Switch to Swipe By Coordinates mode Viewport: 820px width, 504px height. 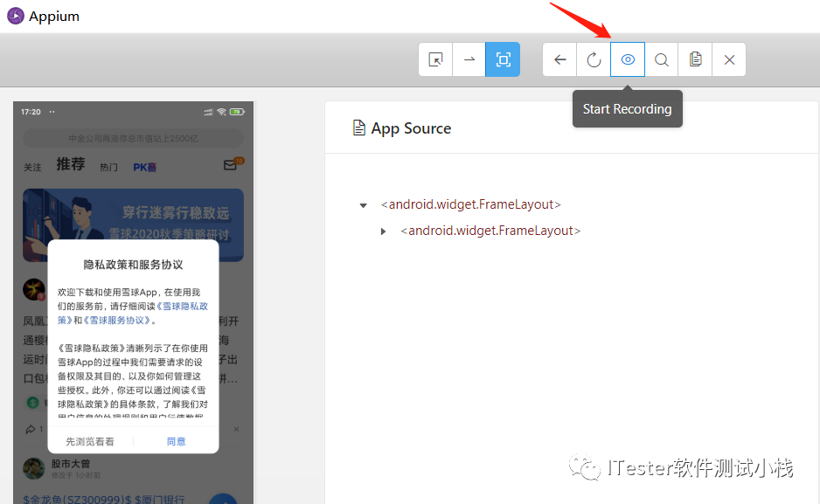pyautogui.click(x=469, y=59)
